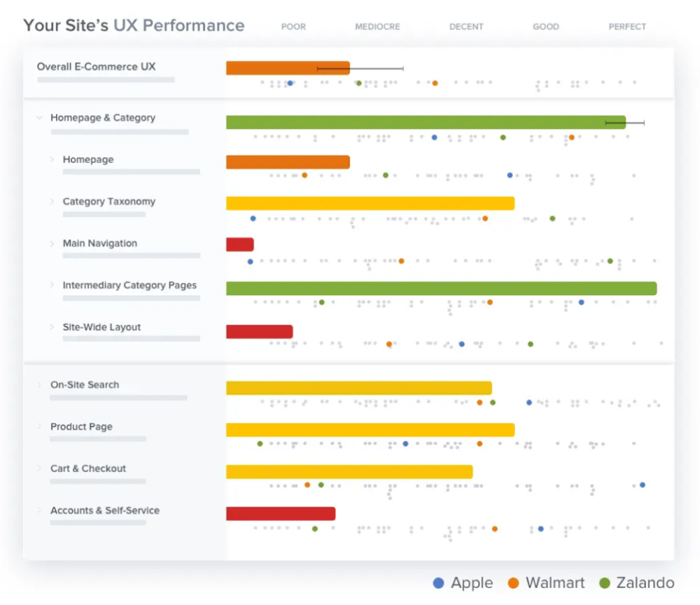Viewport: 700px width, 605px height.
Task: Click the orange Walmart legend dot
Action: pos(513,583)
